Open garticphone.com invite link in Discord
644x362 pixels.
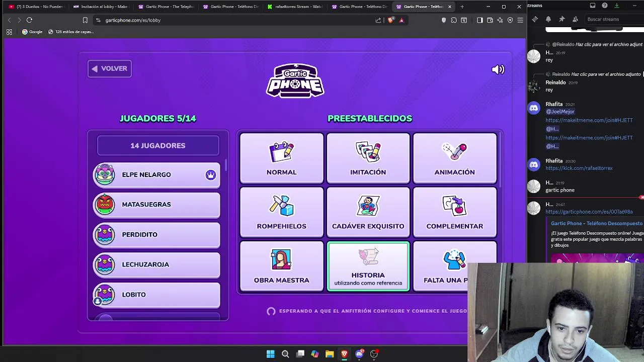click(x=589, y=212)
